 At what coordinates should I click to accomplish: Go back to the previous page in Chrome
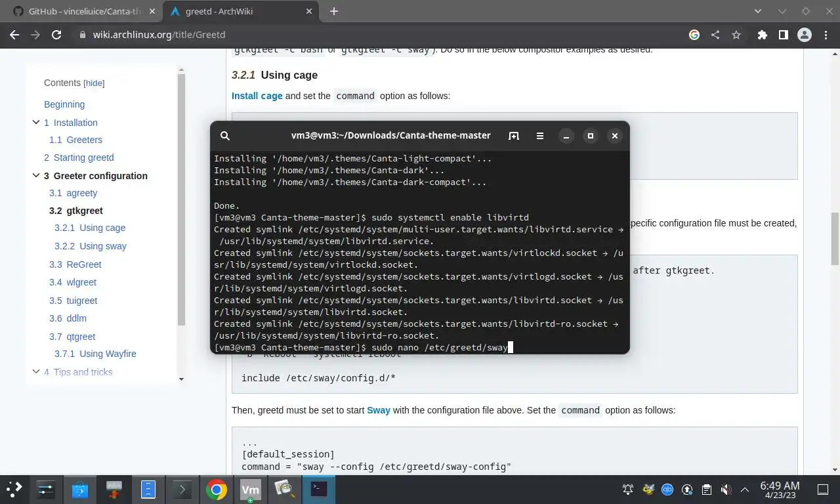14,35
